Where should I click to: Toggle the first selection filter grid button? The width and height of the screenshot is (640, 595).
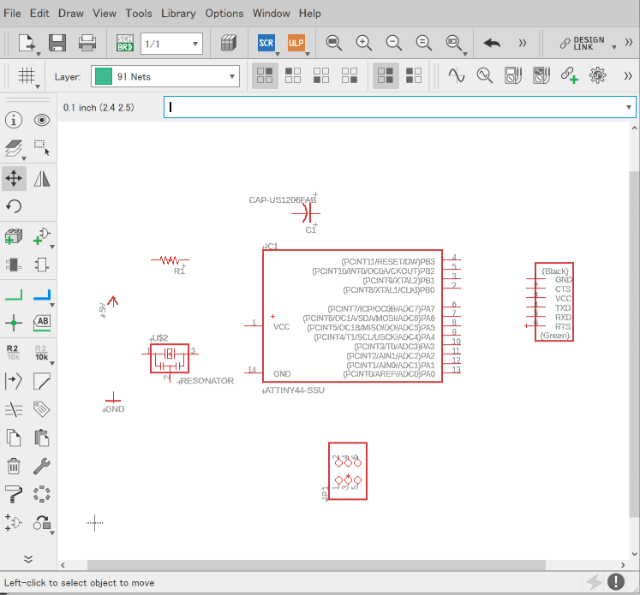point(265,75)
